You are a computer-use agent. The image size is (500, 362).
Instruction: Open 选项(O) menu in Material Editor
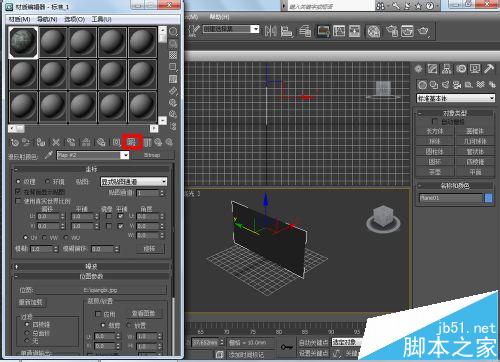(x=75, y=19)
